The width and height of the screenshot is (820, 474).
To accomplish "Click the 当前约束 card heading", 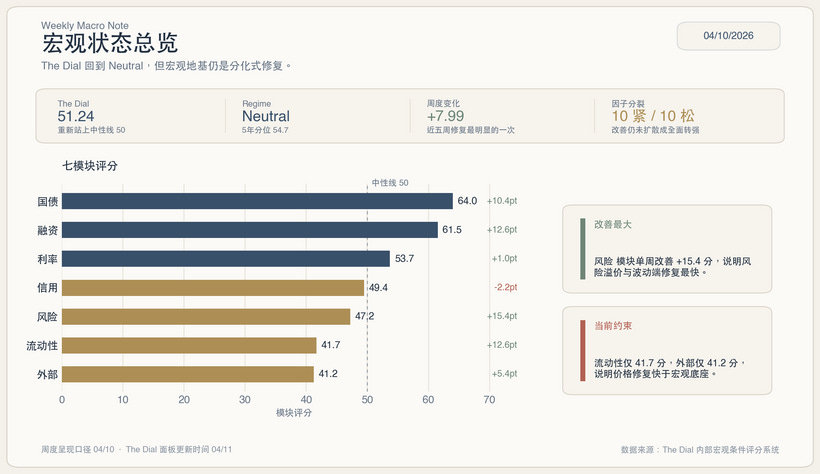I will pyautogui.click(x=613, y=326).
